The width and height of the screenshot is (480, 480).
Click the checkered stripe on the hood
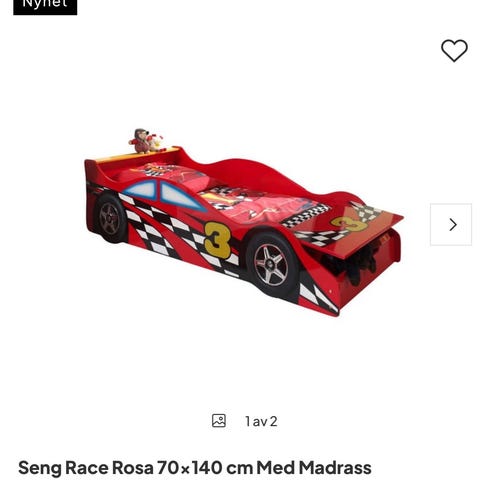point(305,216)
